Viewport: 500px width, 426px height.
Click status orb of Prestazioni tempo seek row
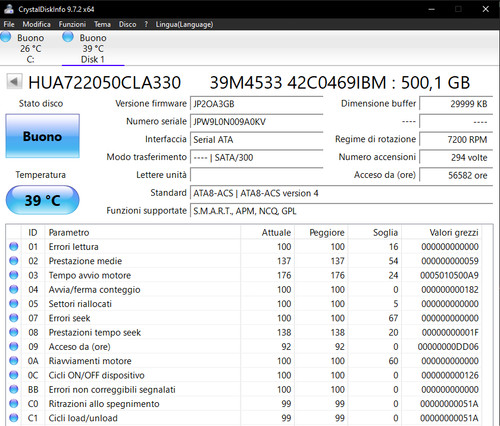point(14,332)
